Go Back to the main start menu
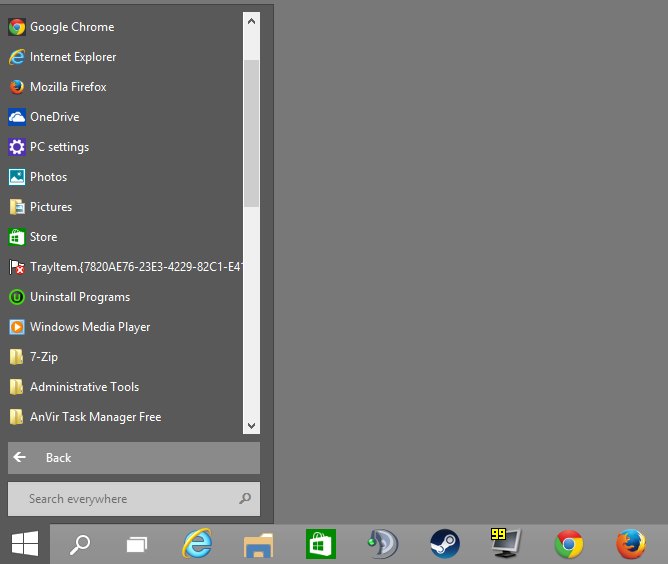Screen dimensions: 668x564 point(134,458)
